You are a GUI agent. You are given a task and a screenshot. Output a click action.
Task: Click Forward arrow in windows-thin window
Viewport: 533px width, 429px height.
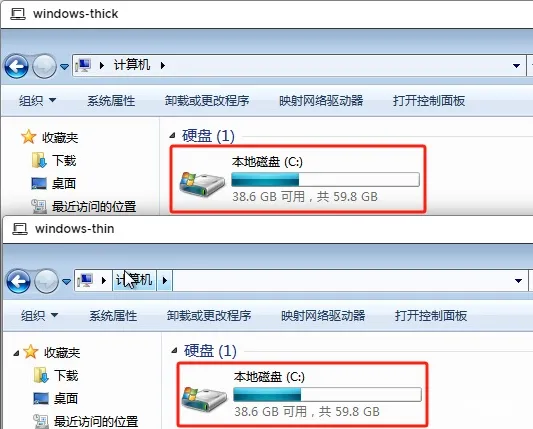[47, 281]
